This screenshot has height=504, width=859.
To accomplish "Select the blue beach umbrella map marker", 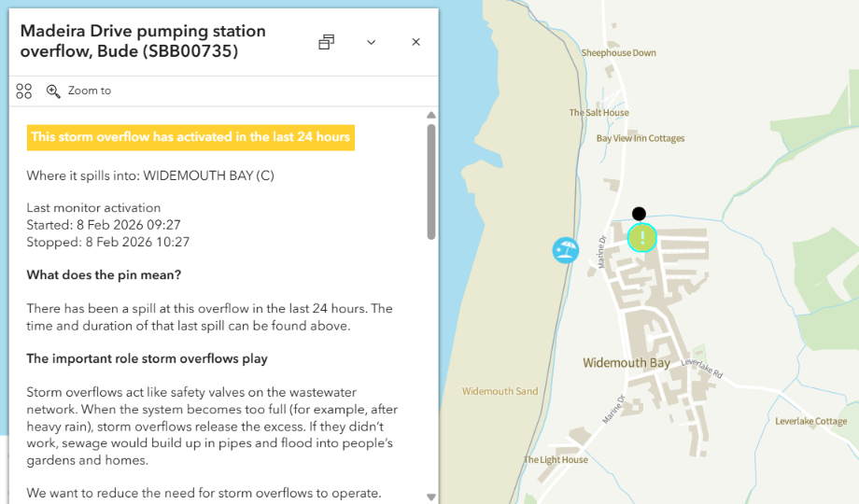I will tap(565, 250).
